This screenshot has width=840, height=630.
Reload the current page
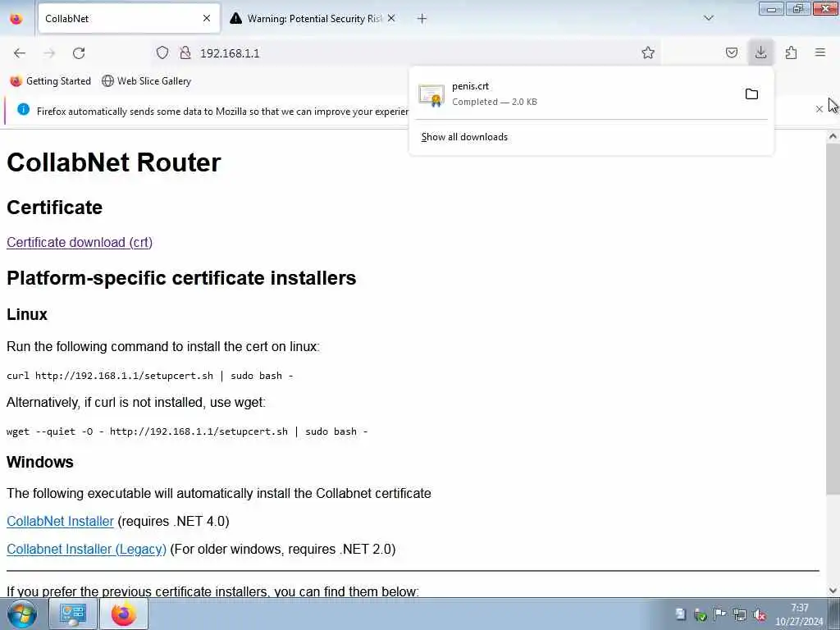79,53
